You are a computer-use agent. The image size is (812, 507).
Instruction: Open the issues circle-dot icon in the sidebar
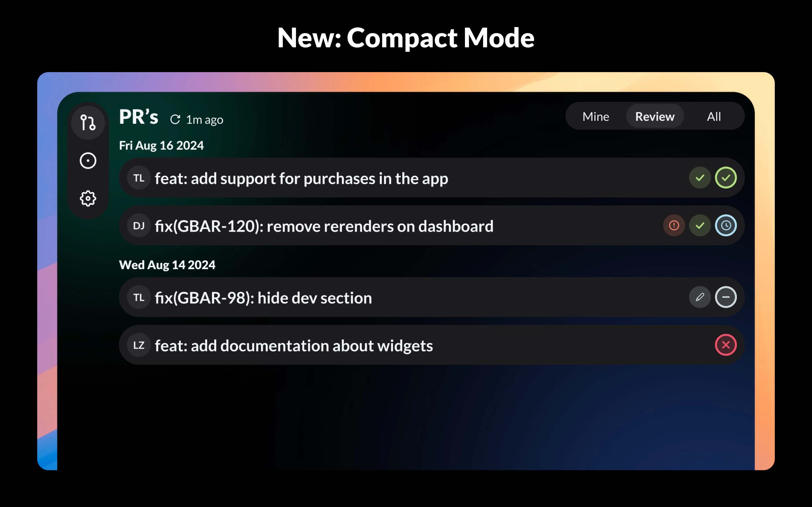click(88, 160)
